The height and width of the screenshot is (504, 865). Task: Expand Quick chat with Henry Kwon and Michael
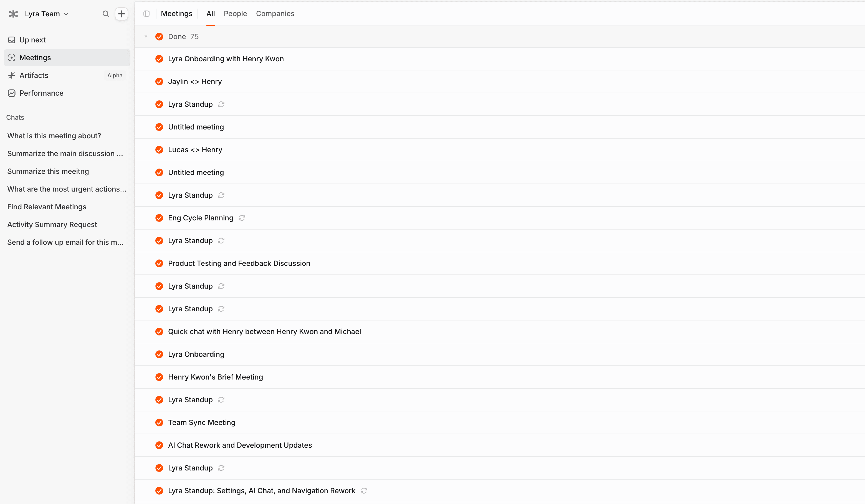pyautogui.click(x=264, y=331)
